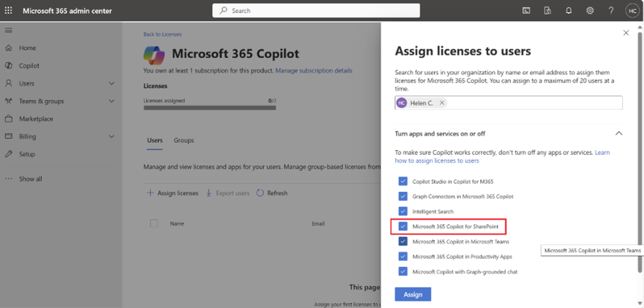The image size is (644, 308).
Task: Uncheck Microsoft 365 Copilot for SharePoint
Action: pyautogui.click(x=403, y=226)
